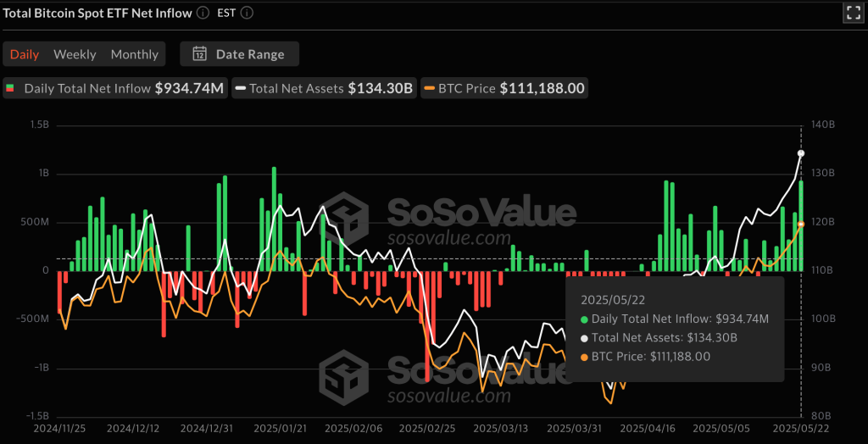Open info icon beside chart title

coord(203,13)
